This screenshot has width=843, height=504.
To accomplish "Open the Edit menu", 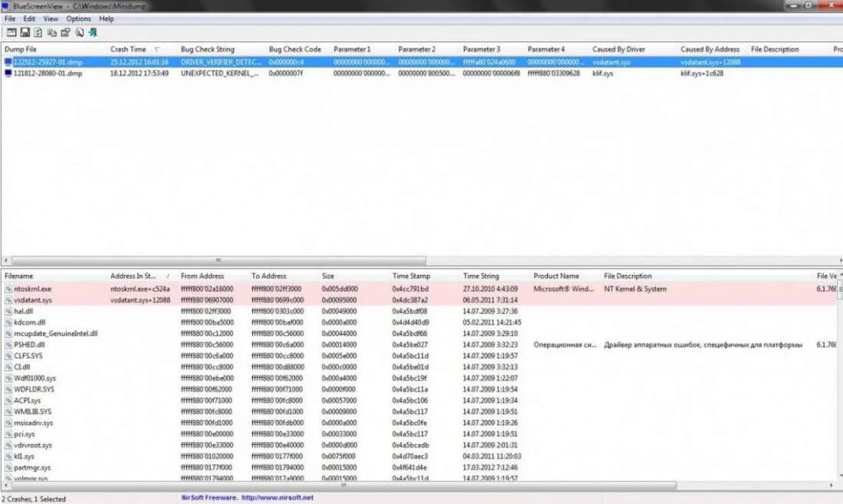I will (x=29, y=19).
